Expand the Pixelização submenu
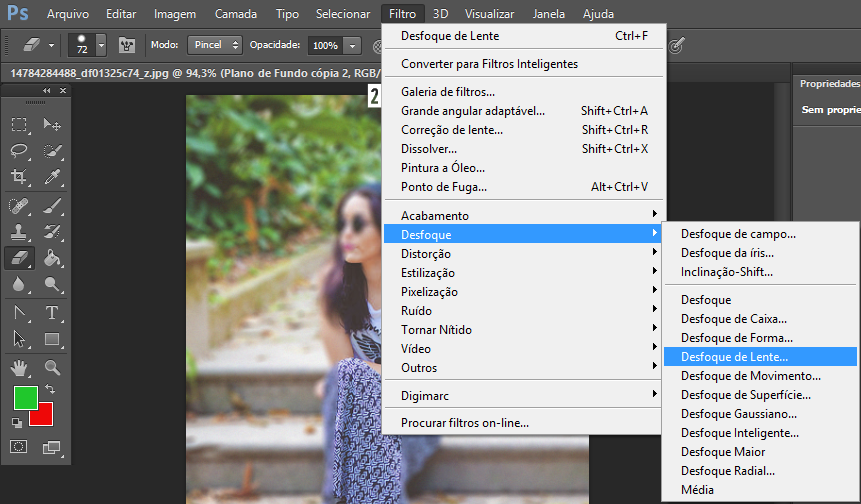861x504 pixels. point(524,292)
